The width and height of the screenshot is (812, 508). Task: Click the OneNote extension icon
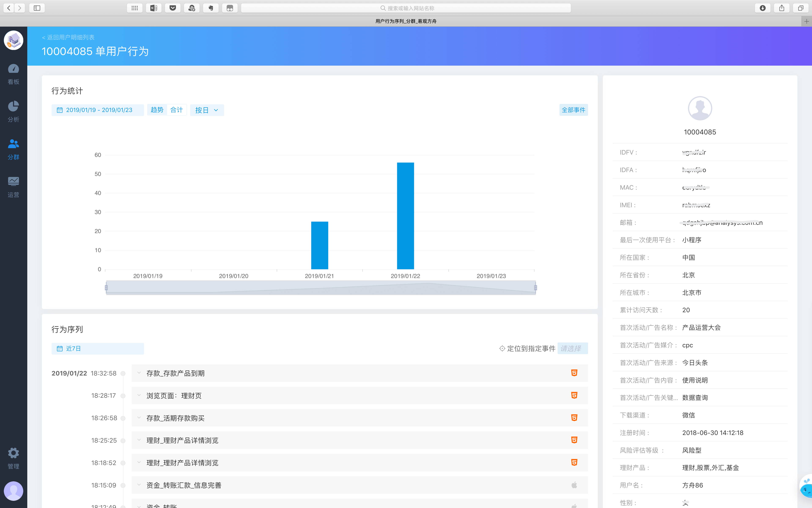pos(154,8)
